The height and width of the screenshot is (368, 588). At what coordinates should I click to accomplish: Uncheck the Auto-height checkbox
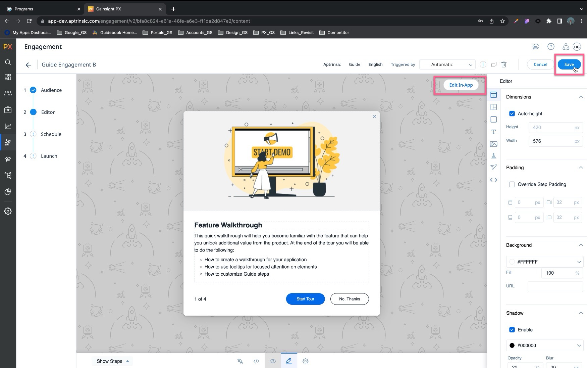(512, 113)
